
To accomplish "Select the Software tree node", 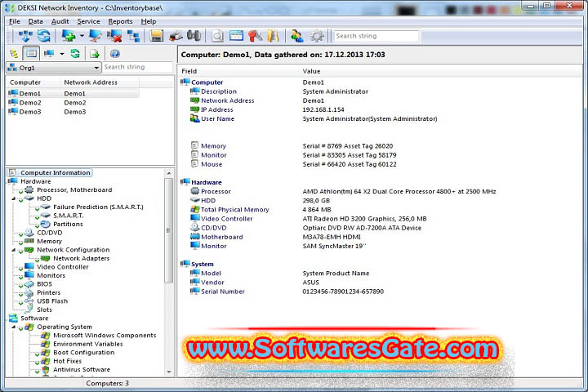I will tap(34, 318).
